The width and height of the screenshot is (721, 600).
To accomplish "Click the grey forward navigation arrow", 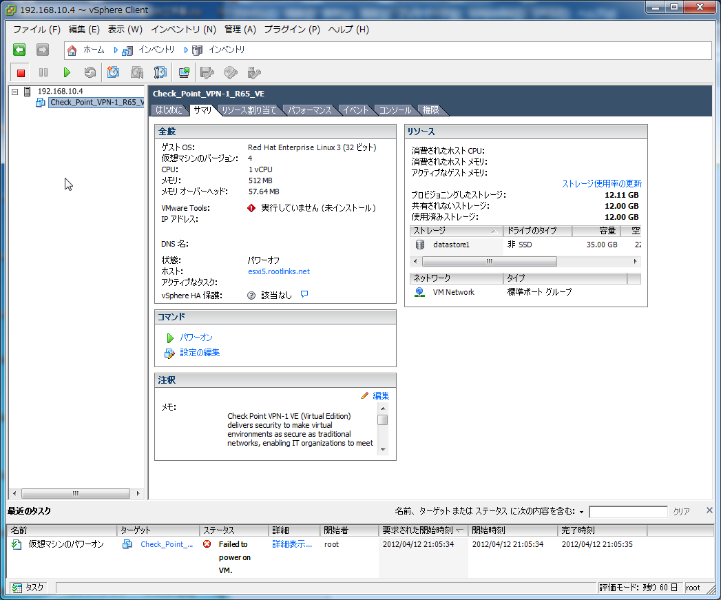I will coord(42,50).
